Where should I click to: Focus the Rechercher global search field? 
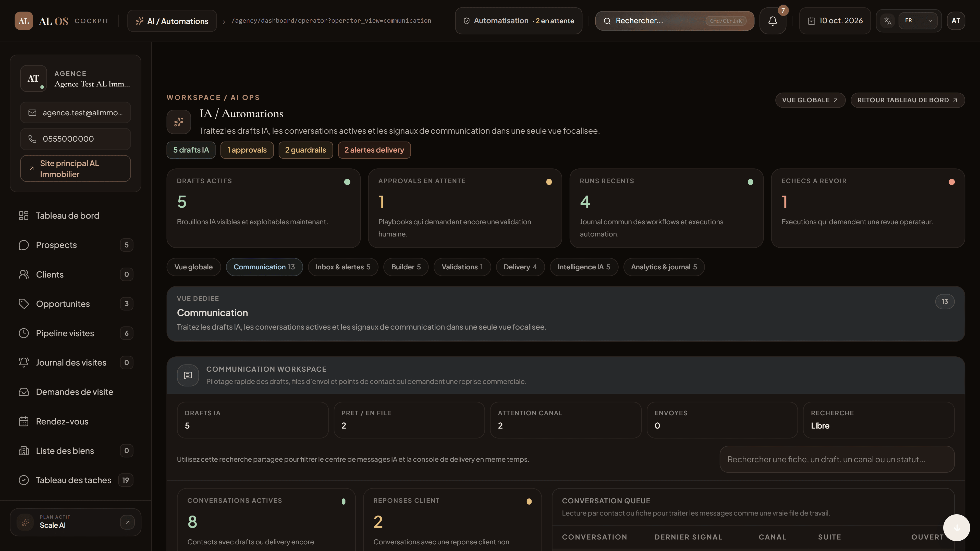point(675,21)
